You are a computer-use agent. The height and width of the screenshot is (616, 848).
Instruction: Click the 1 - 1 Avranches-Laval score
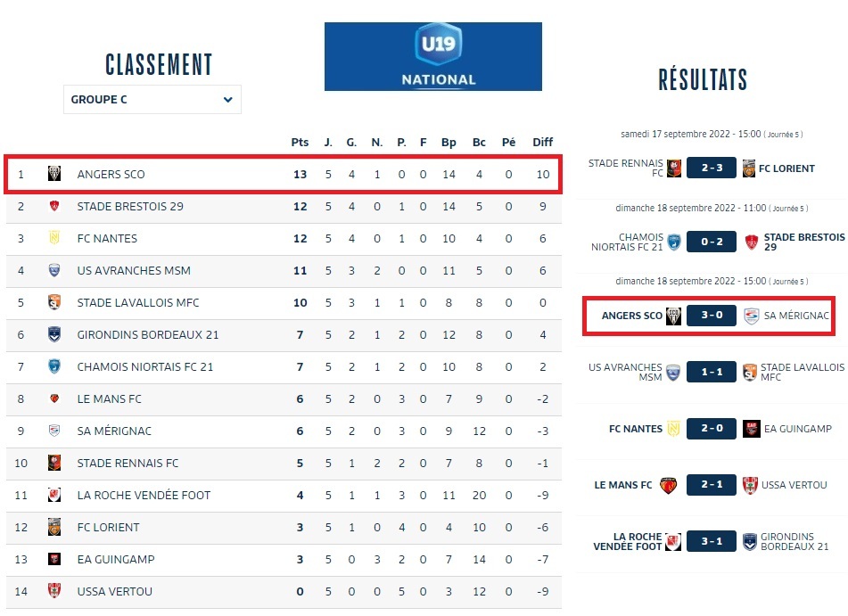pyautogui.click(x=711, y=372)
